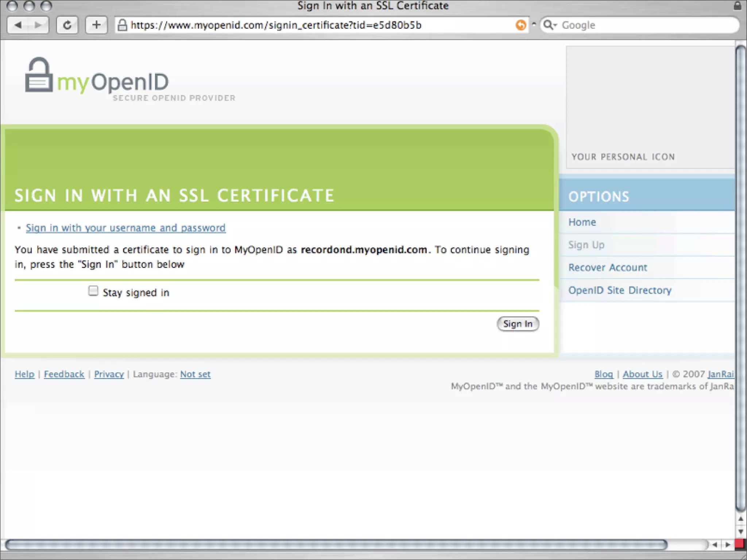The height and width of the screenshot is (560, 747).
Task: Click the vertical scrollbar down arrow
Action: click(x=740, y=531)
